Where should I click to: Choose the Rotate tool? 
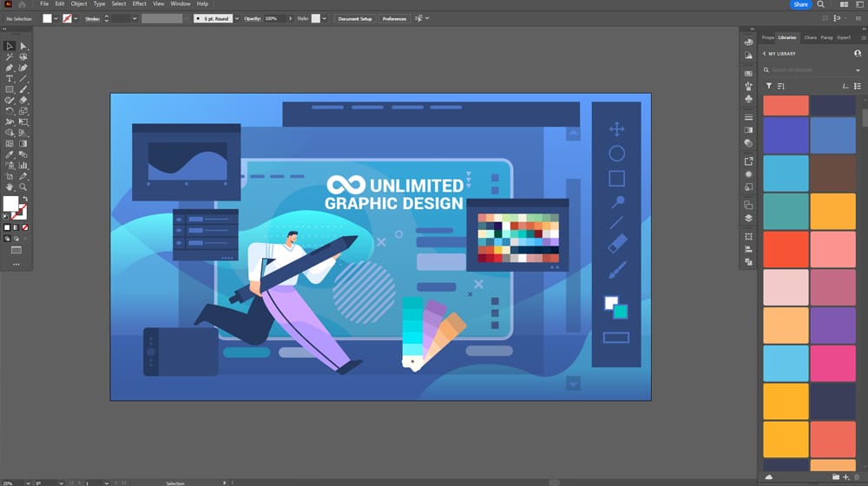(10, 111)
